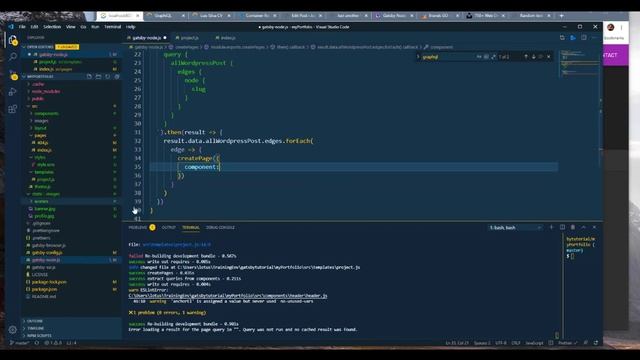
Task: Open the File menu
Action: click(x=22, y=27)
